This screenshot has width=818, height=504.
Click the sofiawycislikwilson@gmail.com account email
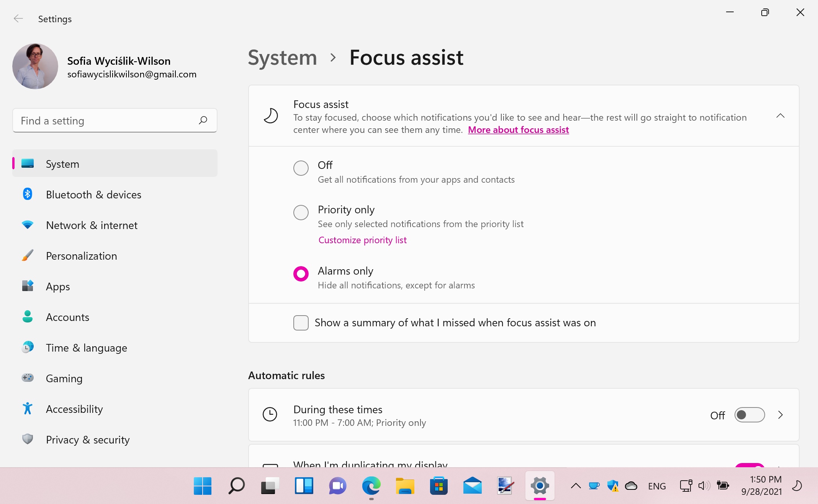tap(132, 74)
